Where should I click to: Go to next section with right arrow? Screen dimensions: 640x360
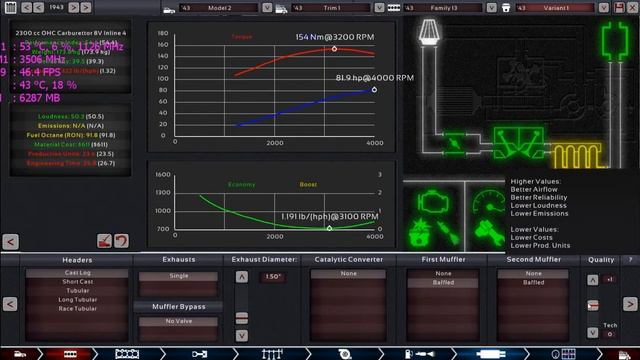pyautogui.click(x=630, y=304)
